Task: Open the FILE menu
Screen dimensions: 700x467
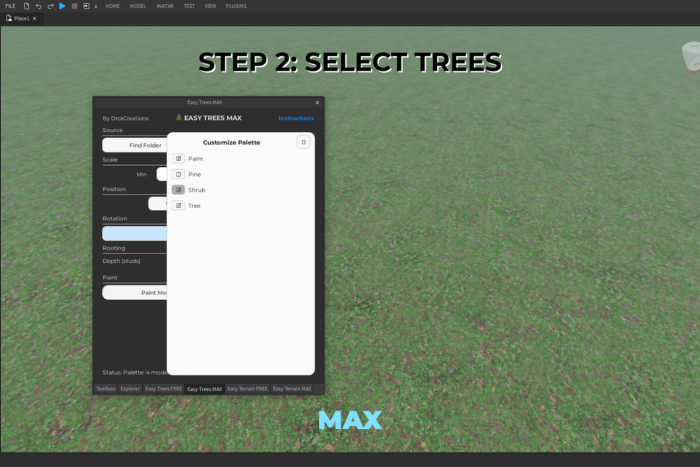Action: coord(10,6)
